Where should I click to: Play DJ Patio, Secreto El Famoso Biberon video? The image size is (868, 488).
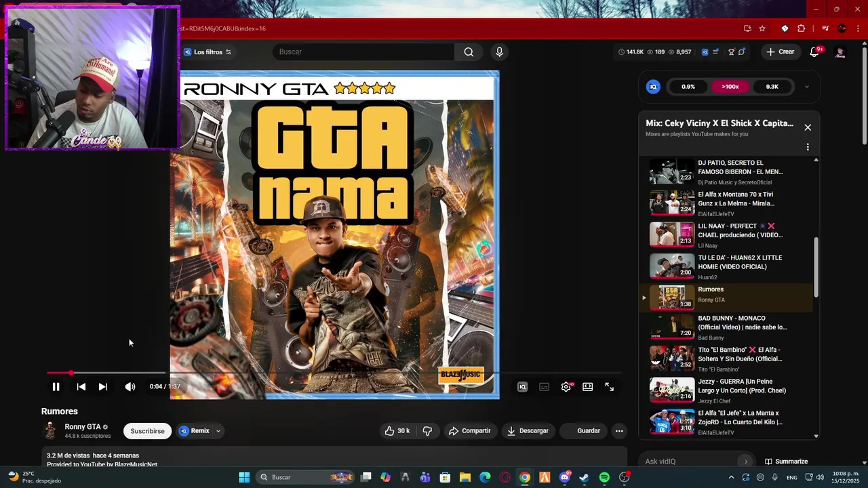(726, 172)
